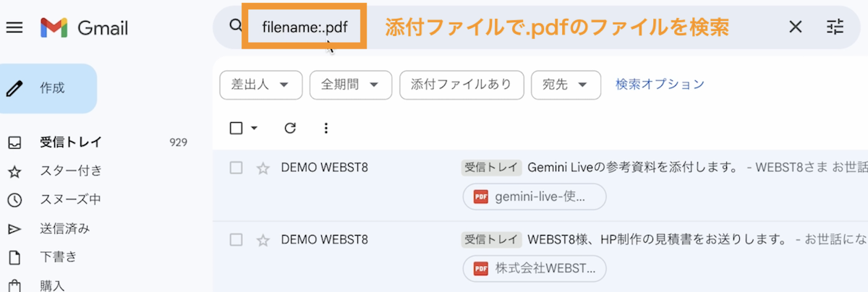Click the Gmail logo
This screenshot has width=868, height=292.
84,28
